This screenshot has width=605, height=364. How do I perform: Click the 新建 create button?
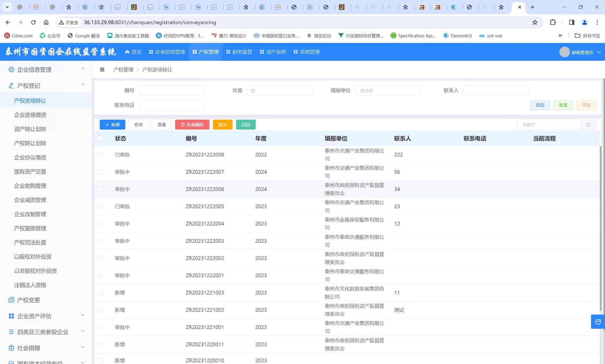click(x=112, y=125)
